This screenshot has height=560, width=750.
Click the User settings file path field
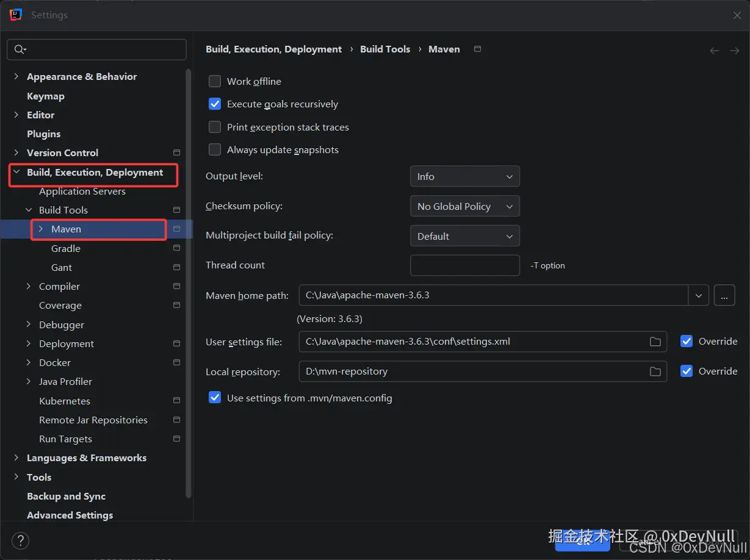(483, 342)
